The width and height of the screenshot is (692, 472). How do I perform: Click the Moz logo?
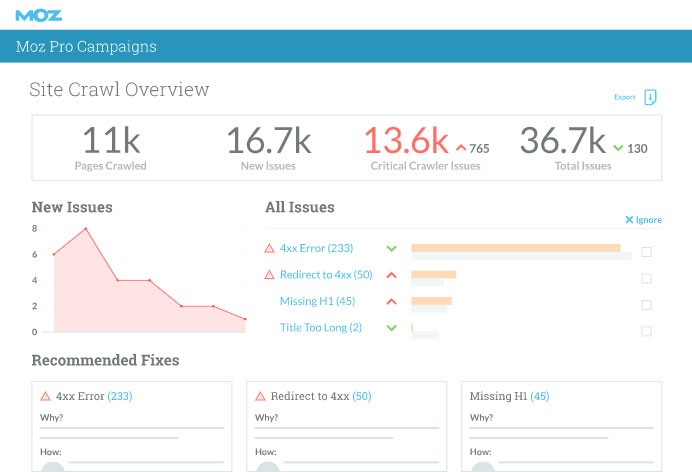(37, 15)
